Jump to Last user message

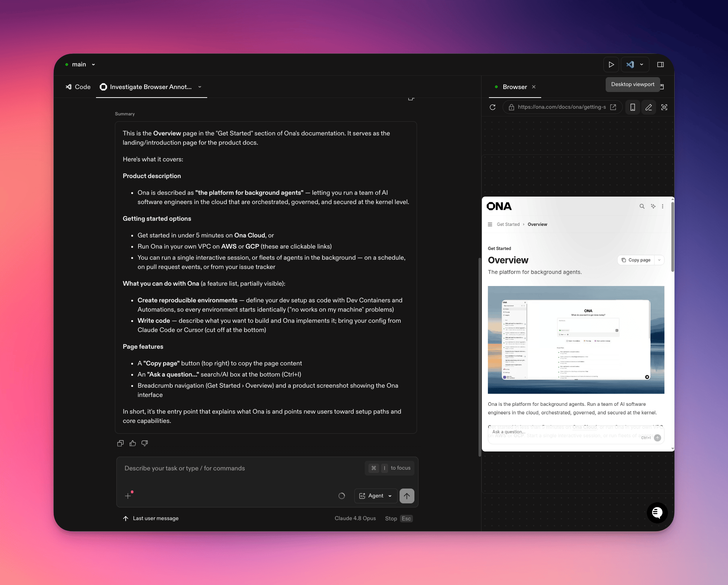tap(151, 519)
